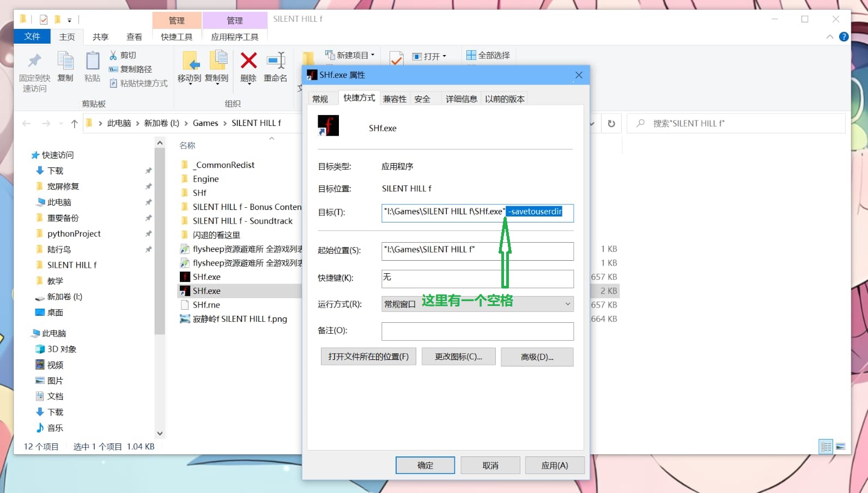Click the Back navigation arrow
The image size is (868, 493).
pos(26,124)
